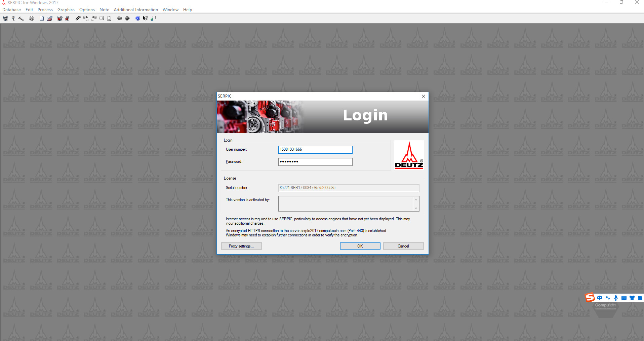Open Proxy settings dialog
The height and width of the screenshot is (341, 644).
tap(241, 246)
